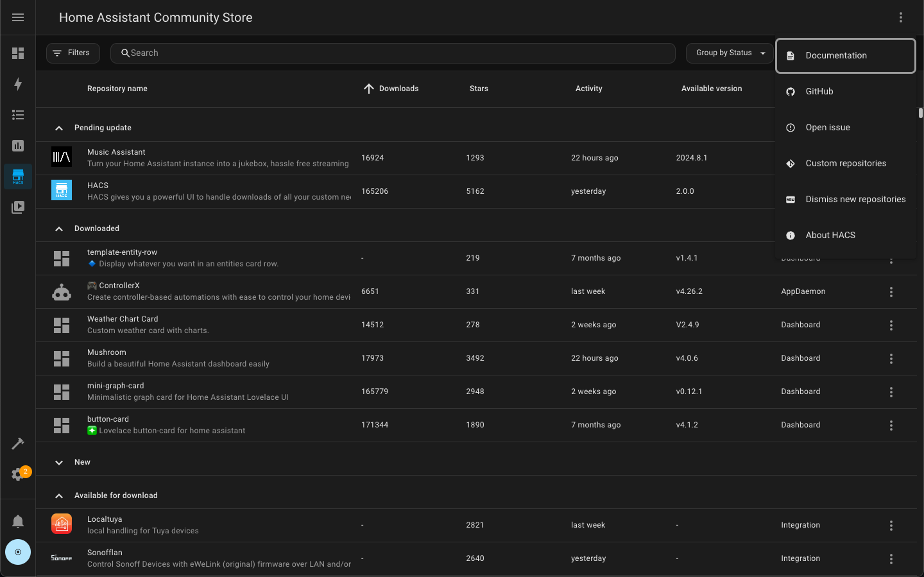
Task: Collapse the Pending update section
Action: (x=58, y=128)
